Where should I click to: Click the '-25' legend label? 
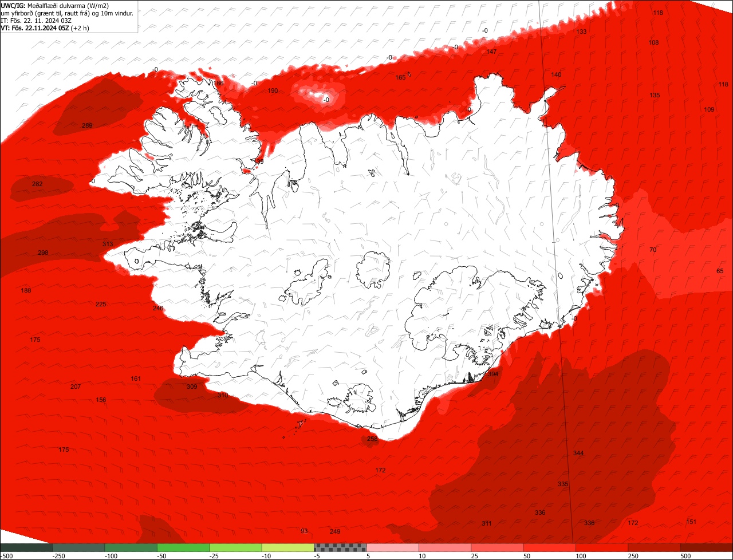tap(214, 556)
